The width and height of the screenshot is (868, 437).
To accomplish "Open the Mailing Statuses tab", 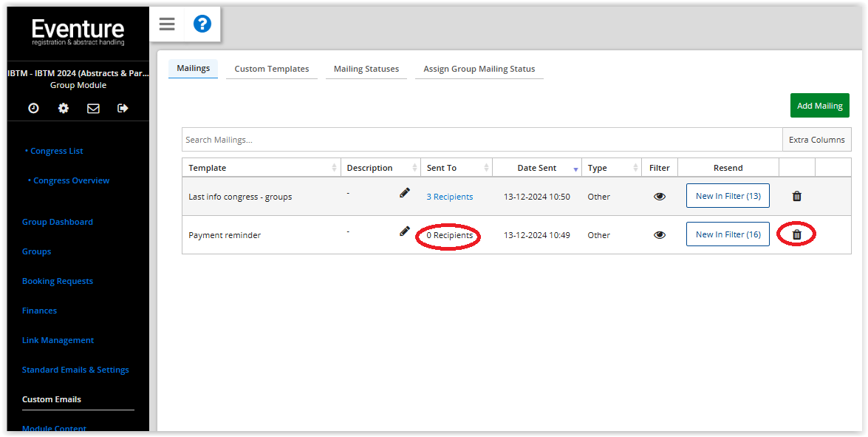I will (366, 69).
